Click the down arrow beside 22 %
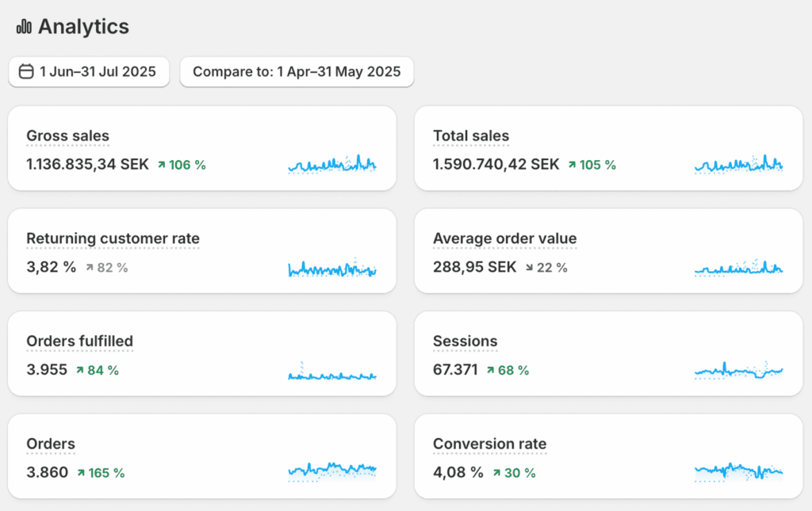The image size is (812, 511). 529,268
